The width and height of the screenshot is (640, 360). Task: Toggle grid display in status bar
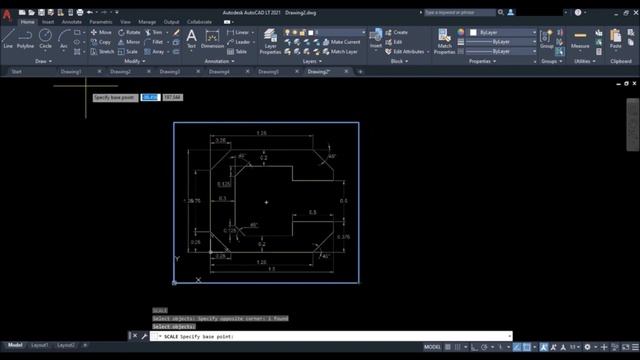pos(448,347)
